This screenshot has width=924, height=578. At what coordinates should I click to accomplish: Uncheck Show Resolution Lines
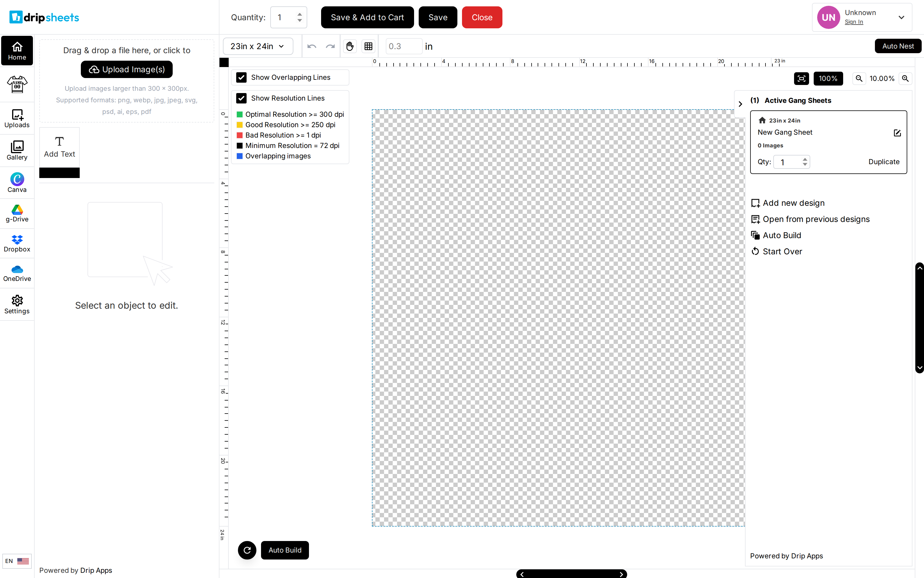pos(241,98)
